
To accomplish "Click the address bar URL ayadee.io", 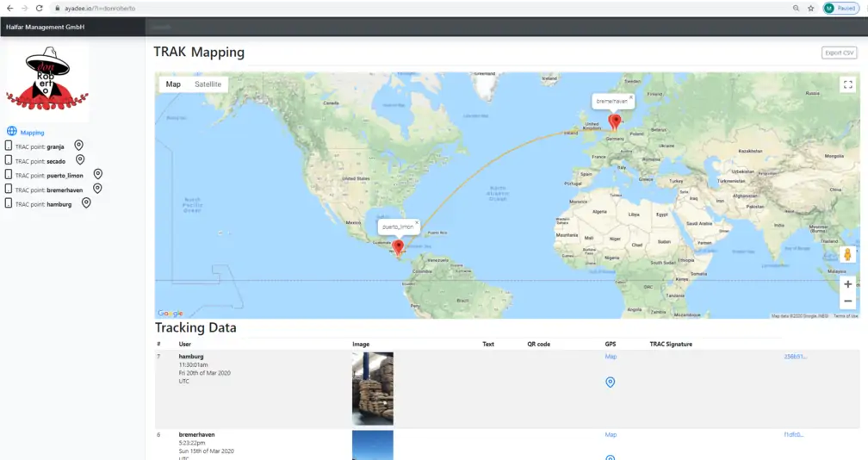I will click(100, 9).
